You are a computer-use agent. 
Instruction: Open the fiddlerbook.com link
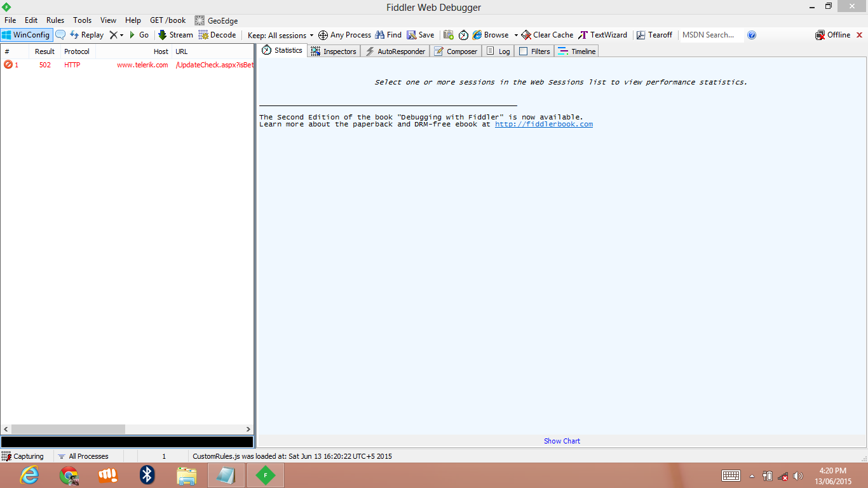544,125
